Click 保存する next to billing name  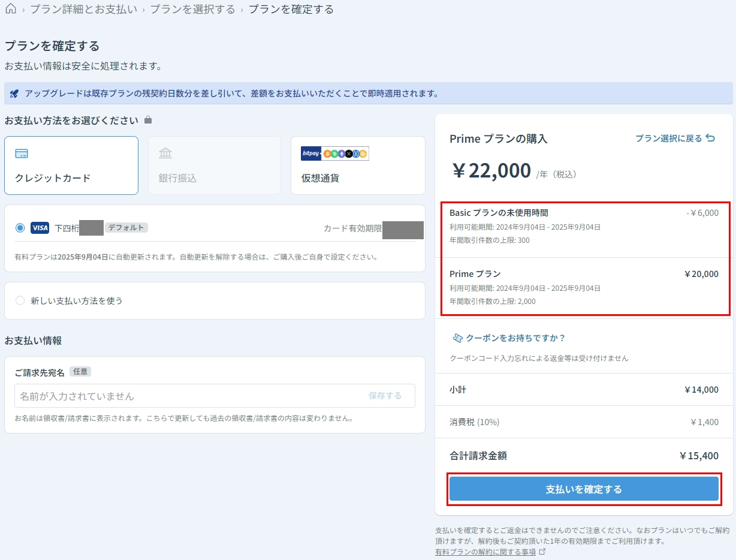point(385,396)
